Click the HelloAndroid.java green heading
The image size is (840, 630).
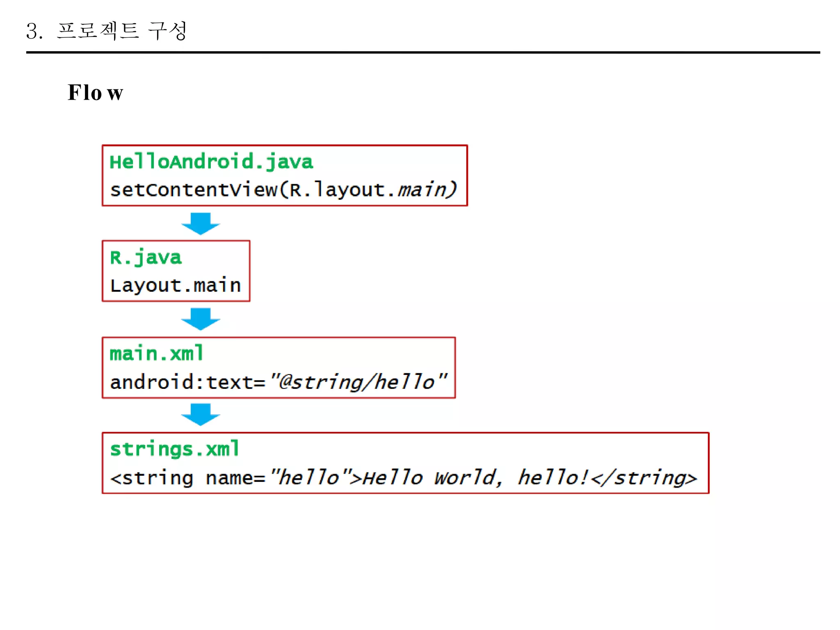(211, 162)
